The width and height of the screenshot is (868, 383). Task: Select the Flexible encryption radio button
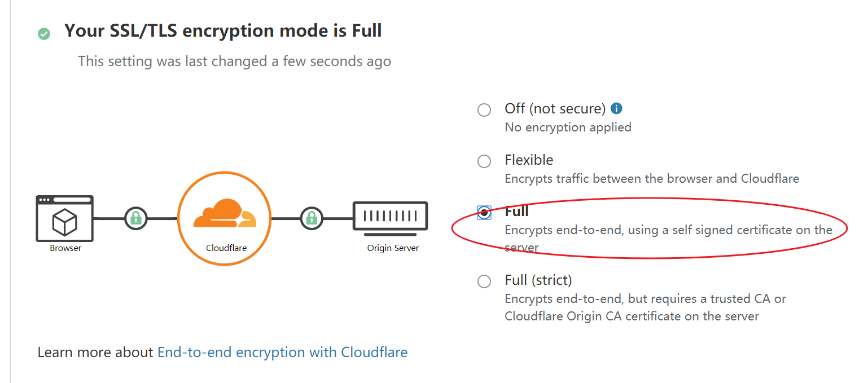pyautogui.click(x=484, y=161)
